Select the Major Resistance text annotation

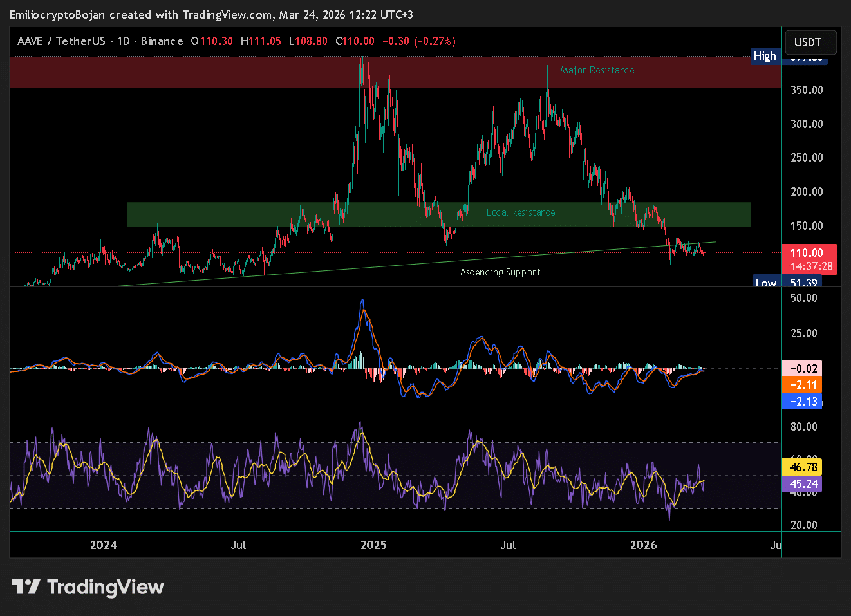[x=597, y=70]
